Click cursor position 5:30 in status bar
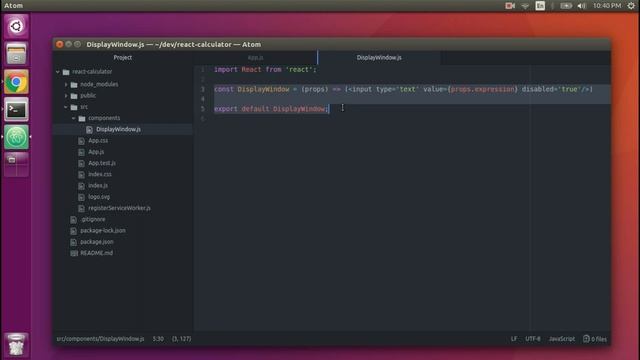640x360 pixels. point(158,339)
